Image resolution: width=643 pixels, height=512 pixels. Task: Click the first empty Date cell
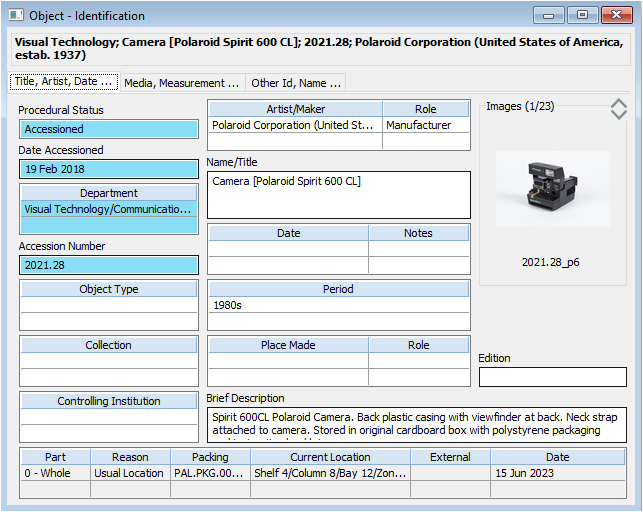(289, 249)
